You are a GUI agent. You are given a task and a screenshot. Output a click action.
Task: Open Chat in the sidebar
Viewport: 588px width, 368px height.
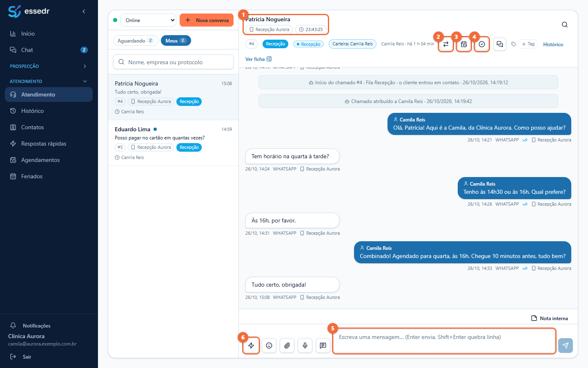pos(49,50)
